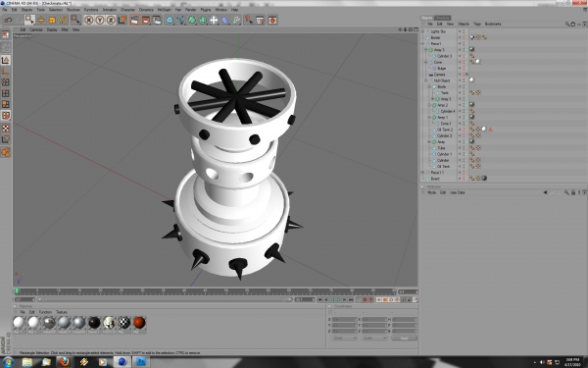The width and height of the screenshot is (588, 368).
Task: Click Render Active View clapperboard icon
Action: 134,20
